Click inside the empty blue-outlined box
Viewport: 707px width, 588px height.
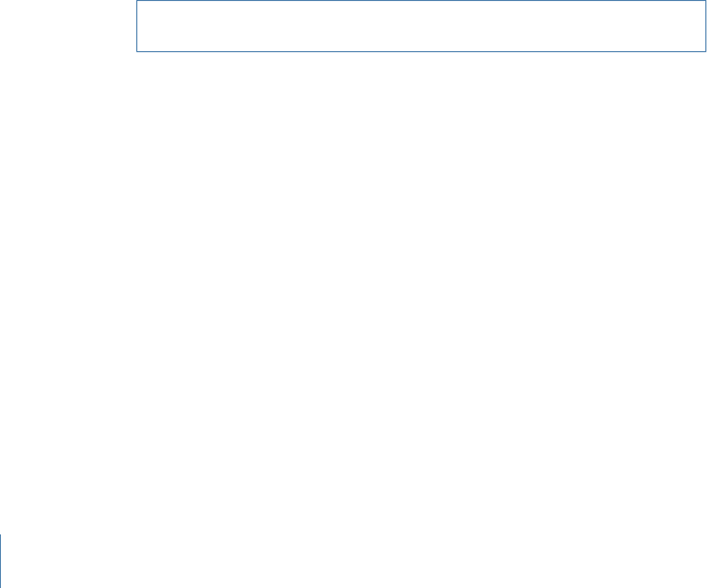421,26
